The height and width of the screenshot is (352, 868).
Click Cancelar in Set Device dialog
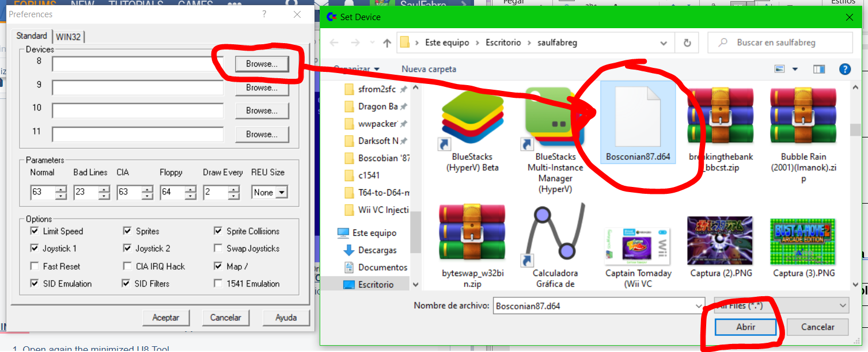(x=818, y=327)
